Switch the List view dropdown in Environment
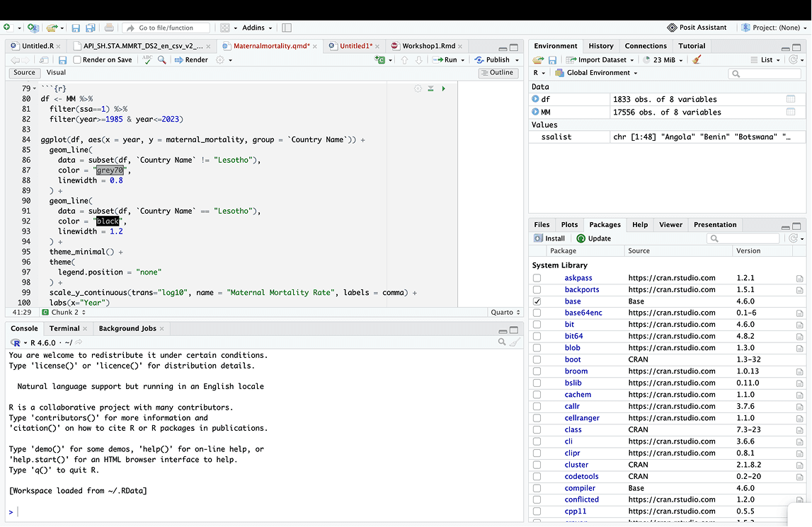Screen dimensions: 812x527 (x=765, y=60)
